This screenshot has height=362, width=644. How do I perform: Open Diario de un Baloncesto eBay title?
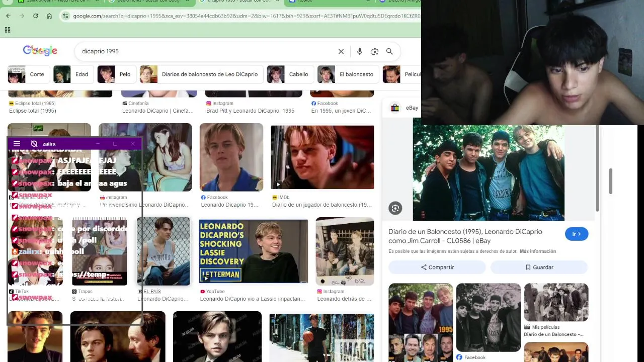[x=465, y=236]
